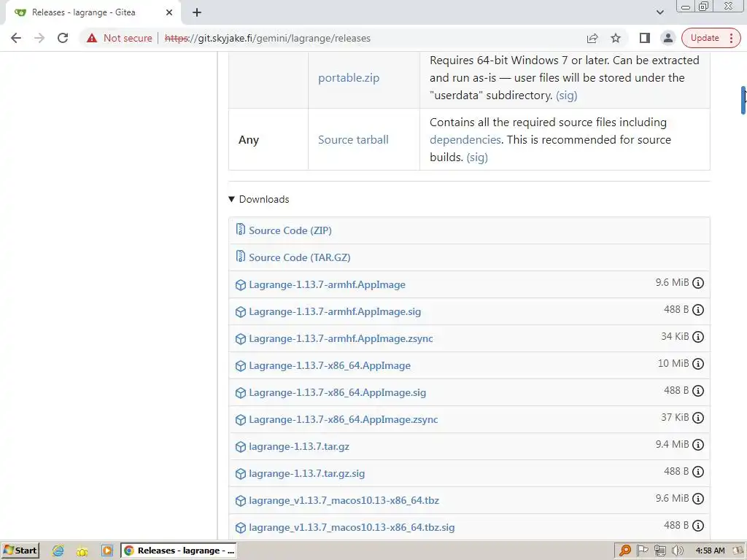Click the Source Code (ZIP) archive icon

point(241,230)
